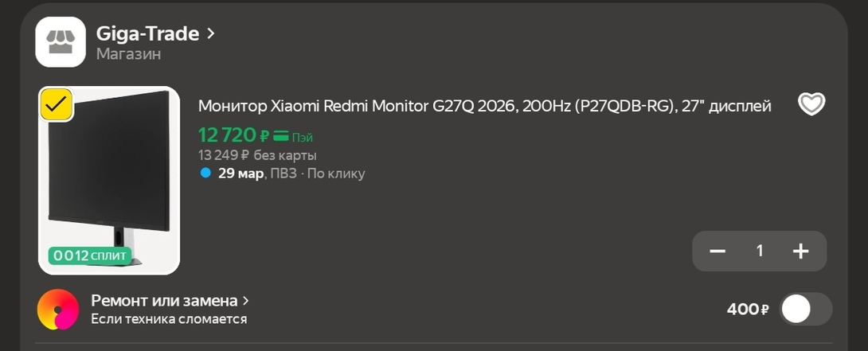Add the monitor to favorites with the heart icon
868x351 pixels.
point(811,104)
